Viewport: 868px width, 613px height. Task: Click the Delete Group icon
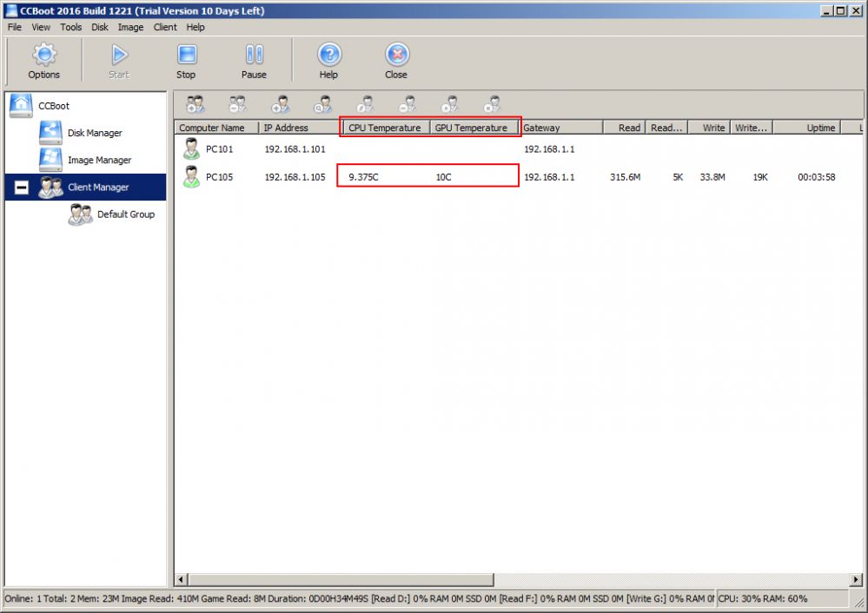tap(238, 104)
